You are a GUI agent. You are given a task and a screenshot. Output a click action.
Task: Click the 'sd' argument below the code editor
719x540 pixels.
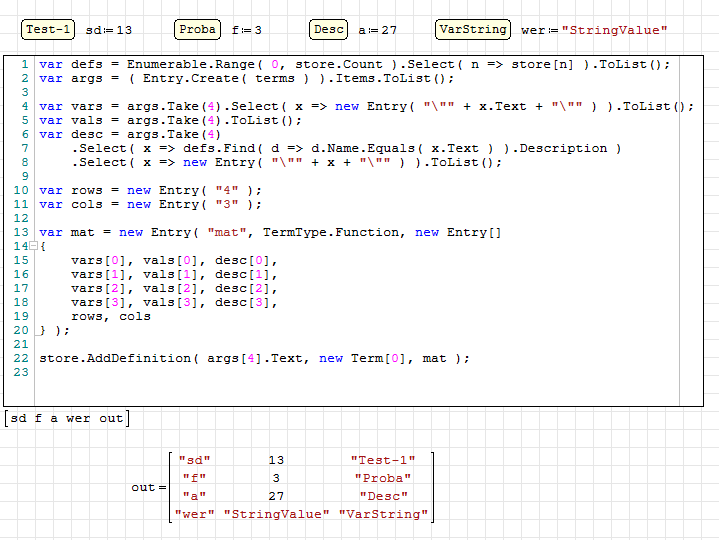click(x=19, y=418)
